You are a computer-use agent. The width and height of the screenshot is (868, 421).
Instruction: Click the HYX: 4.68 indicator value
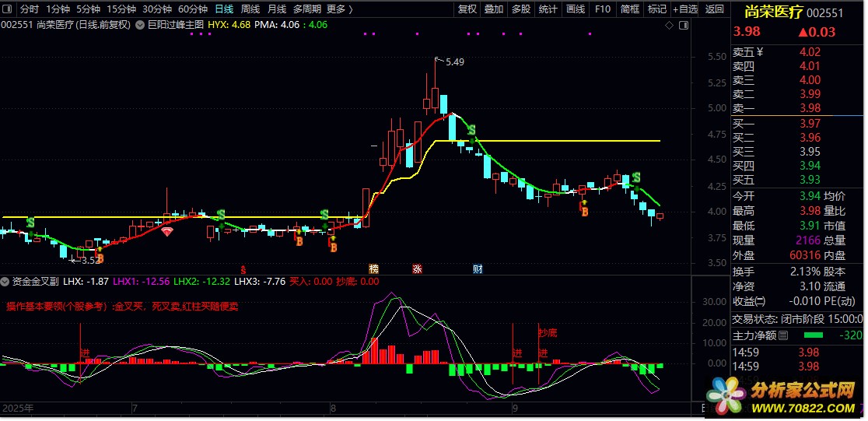click(229, 25)
